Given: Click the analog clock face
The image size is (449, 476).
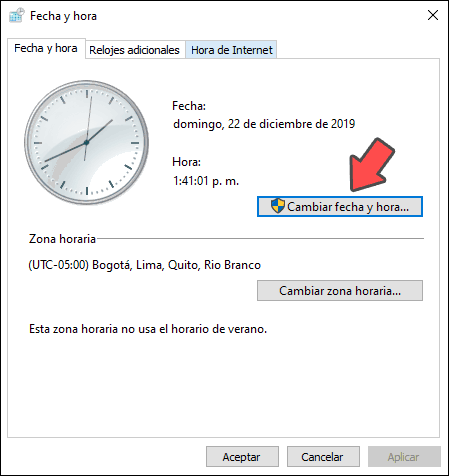Looking at the screenshot, I should [87, 142].
